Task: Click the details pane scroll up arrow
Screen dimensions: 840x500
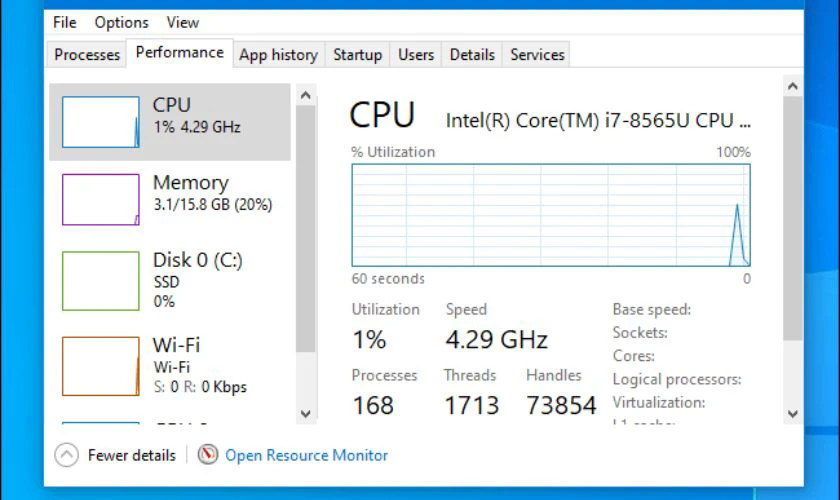Action: (x=793, y=86)
